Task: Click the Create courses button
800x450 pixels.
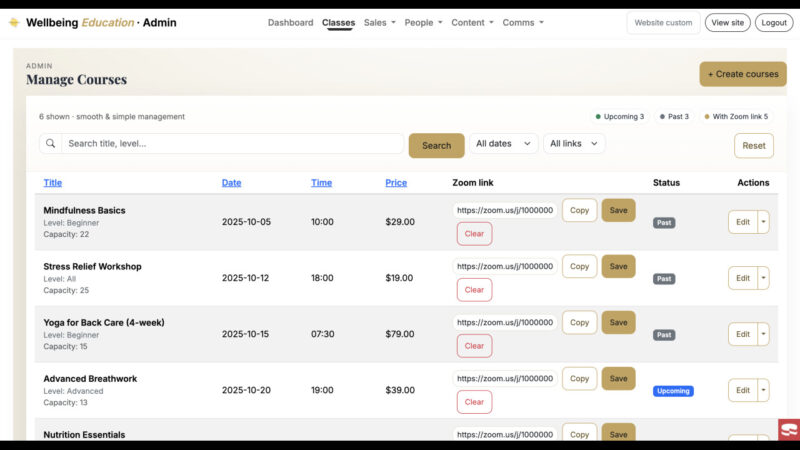Action: point(743,74)
